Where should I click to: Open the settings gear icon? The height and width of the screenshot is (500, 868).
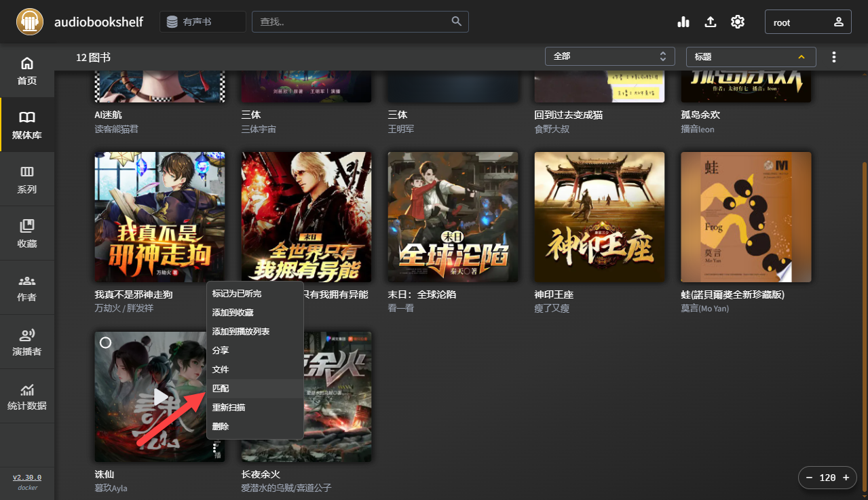[737, 21]
